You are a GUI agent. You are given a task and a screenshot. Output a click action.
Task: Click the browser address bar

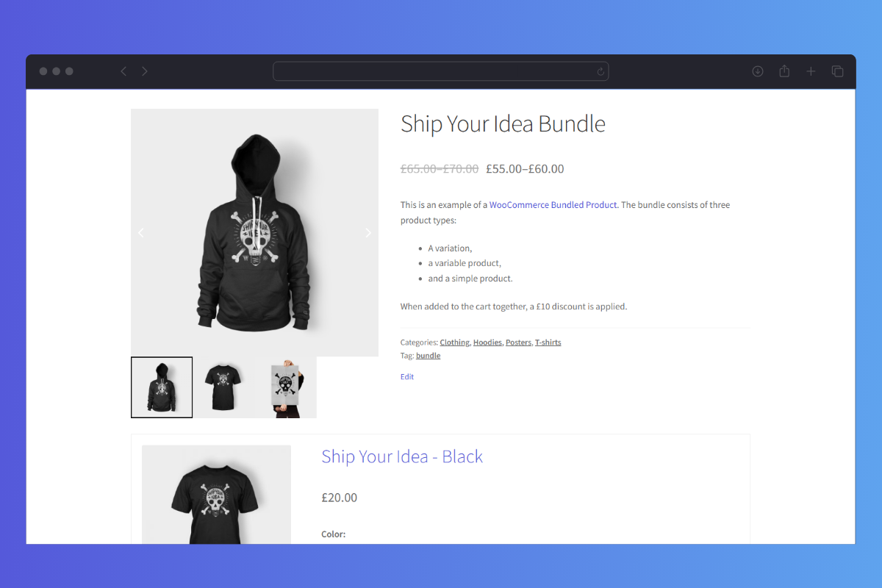[440, 71]
